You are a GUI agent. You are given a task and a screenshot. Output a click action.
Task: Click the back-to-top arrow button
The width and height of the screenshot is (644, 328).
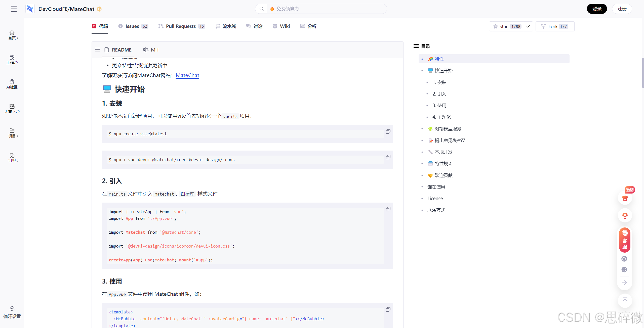[625, 301]
